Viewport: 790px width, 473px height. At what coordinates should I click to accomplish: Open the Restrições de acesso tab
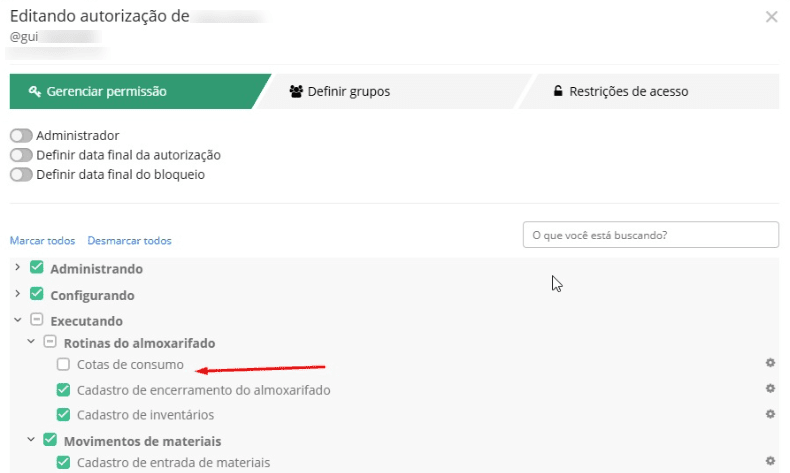[x=650, y=91]
